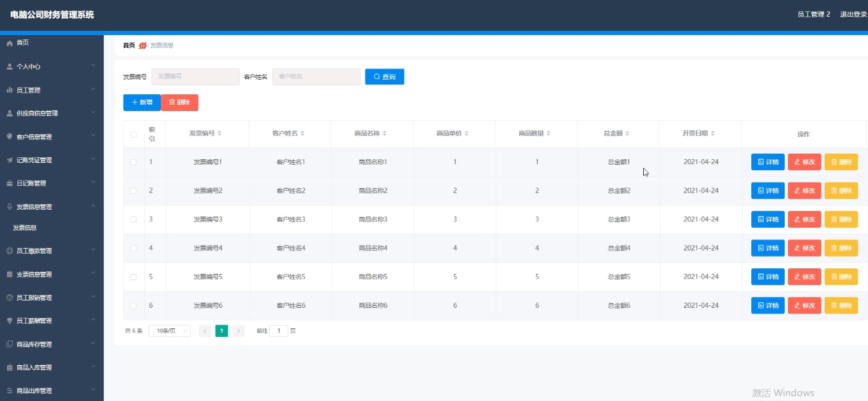Click the red 删除 button above table

[180, 102]
